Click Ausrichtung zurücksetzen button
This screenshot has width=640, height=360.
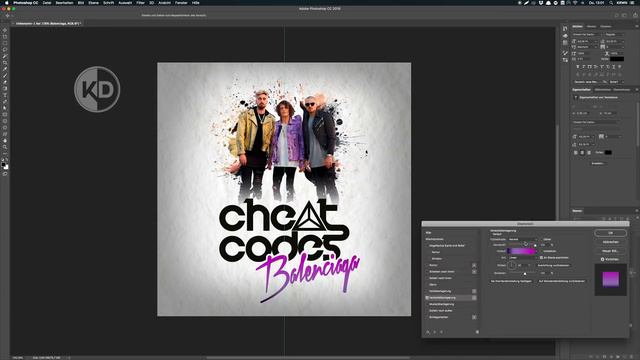pyautogui.click(x=553, y=265)
